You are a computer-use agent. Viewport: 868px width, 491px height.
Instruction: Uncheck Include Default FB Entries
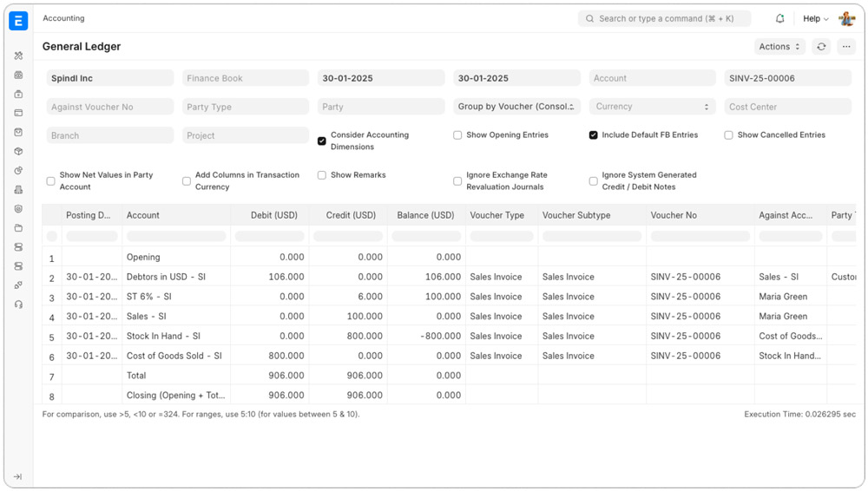594,135
